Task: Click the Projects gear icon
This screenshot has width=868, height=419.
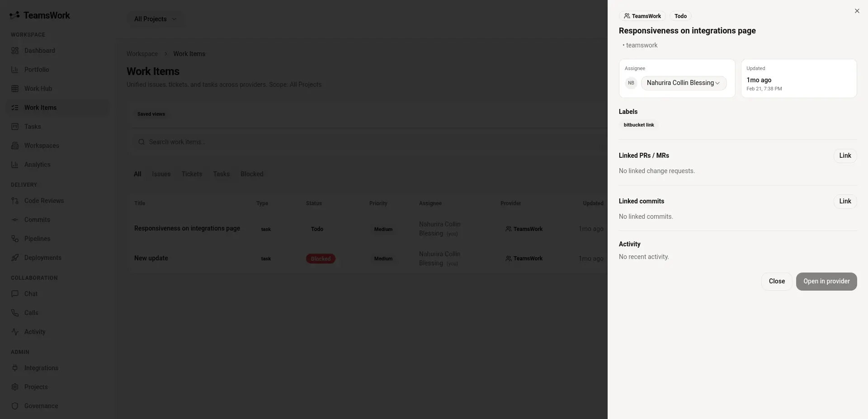Action: click(x=15, y=387)
